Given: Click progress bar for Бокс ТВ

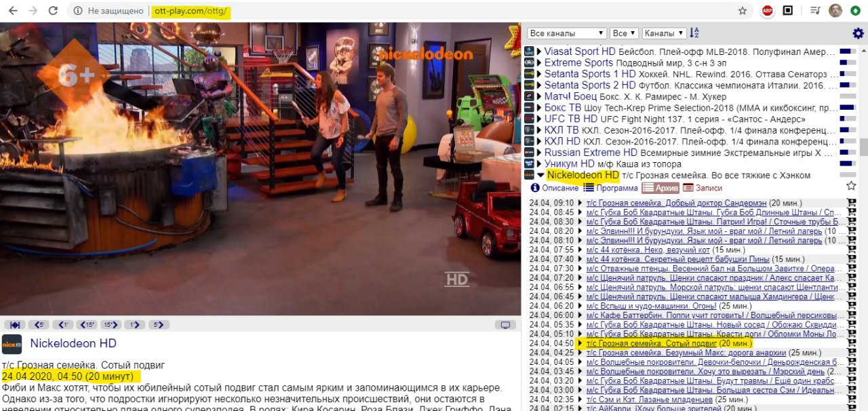Looking at the screenshot, I should (x=848, y=107).
